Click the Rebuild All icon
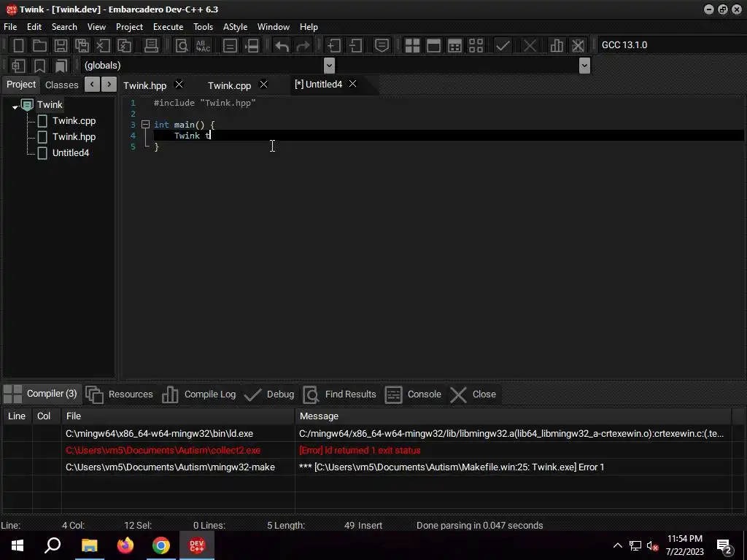Viewport: 747px width, 560px height. pyautogui.click(x=476, y=46)
